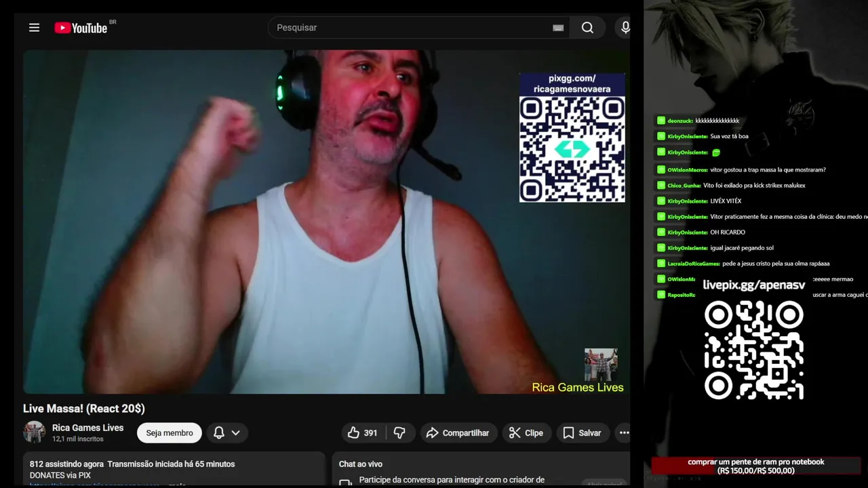Viewport: 868px width, 488px height.
Task: Create a clip with Clipe button
Action: click(527, 432)
